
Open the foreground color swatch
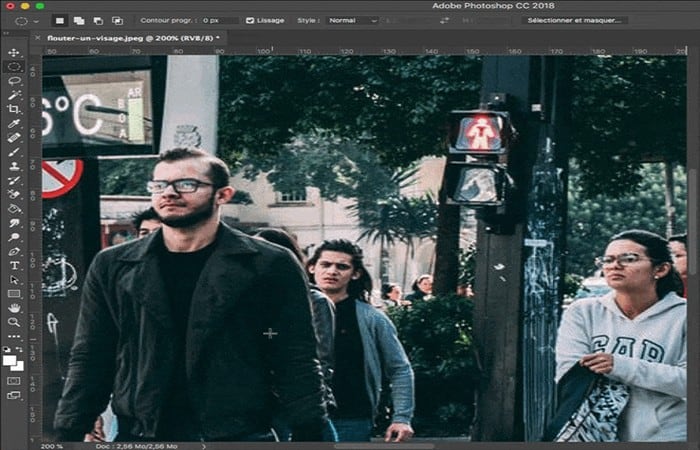point(9,361)
